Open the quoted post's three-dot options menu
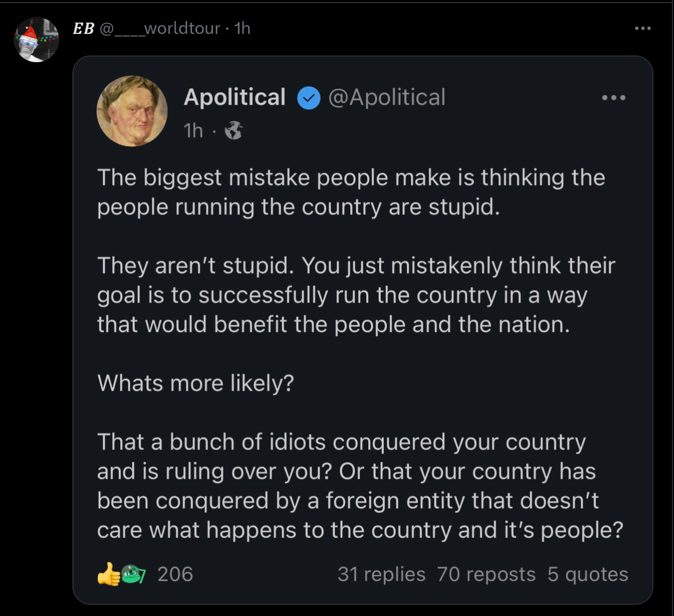The width and height of the screenshot is (674, 616). click(614, 98)
